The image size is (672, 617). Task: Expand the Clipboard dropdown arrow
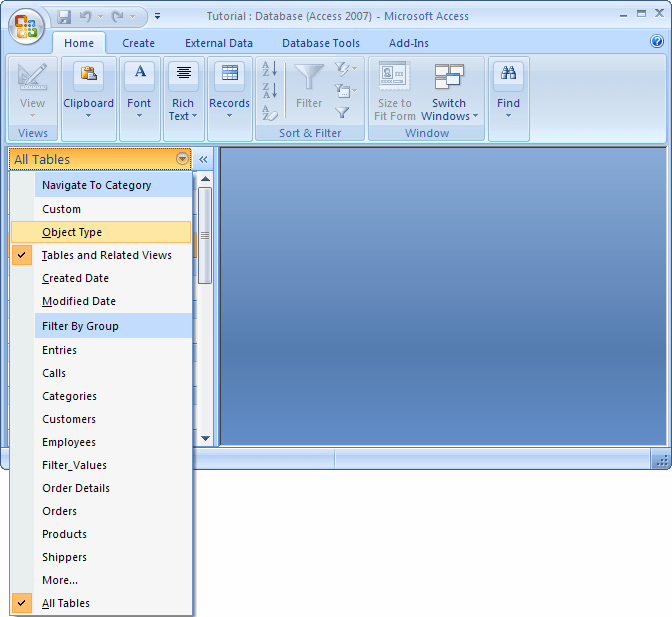[88, 116]
